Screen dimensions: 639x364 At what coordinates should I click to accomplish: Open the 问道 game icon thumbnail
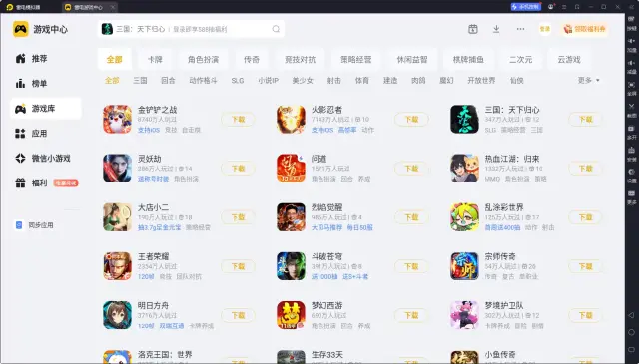pyautogui.click(x=291, y=169)
